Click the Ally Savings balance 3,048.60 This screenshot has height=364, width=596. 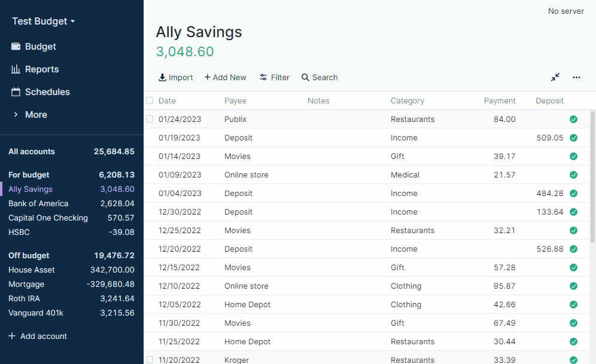pos(185,51)
